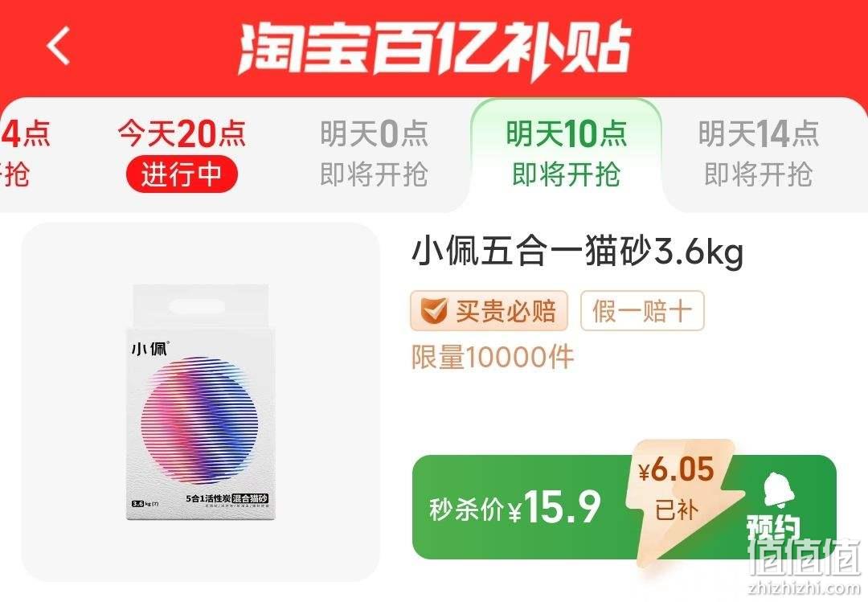Tap the 假一赔十 guarantee tag

pos(642,311)
